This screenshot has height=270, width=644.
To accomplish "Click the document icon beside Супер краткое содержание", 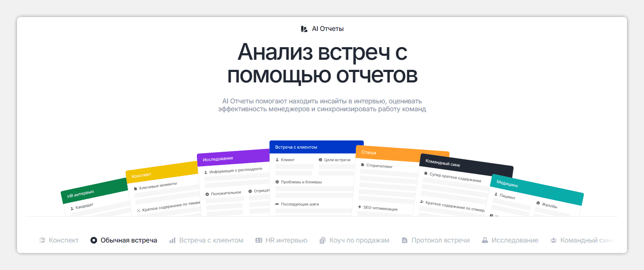I will click(426, 173).
